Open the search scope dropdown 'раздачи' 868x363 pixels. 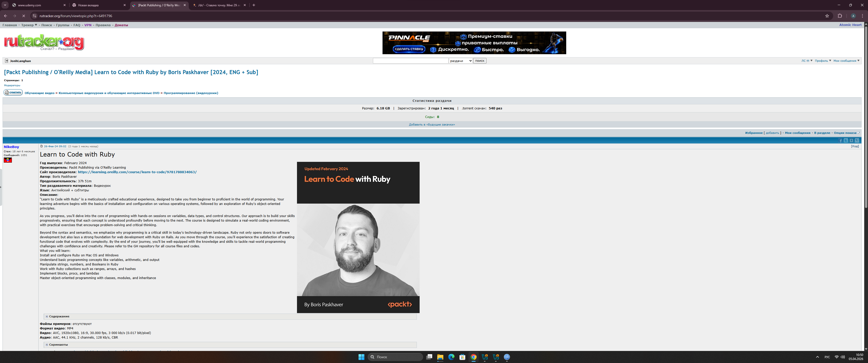460,61
